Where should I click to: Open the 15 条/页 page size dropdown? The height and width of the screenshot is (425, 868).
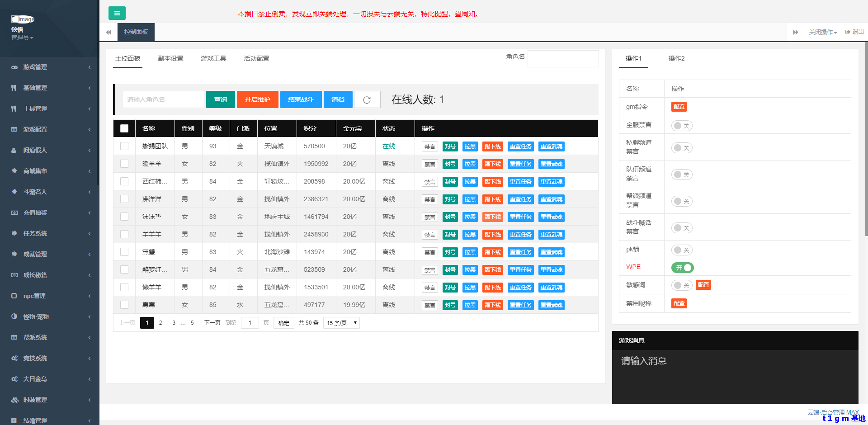pos(341,323)
